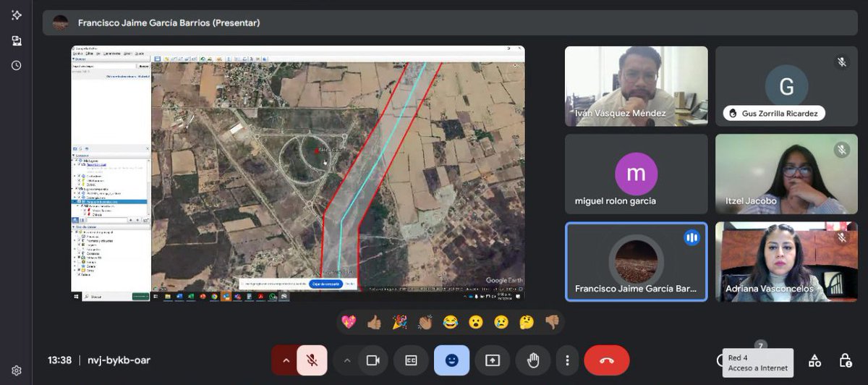This screenshot has height=385, width=868.
Task: Start presenting your screen
Action: pyautogui.click(x=493, y=360)
